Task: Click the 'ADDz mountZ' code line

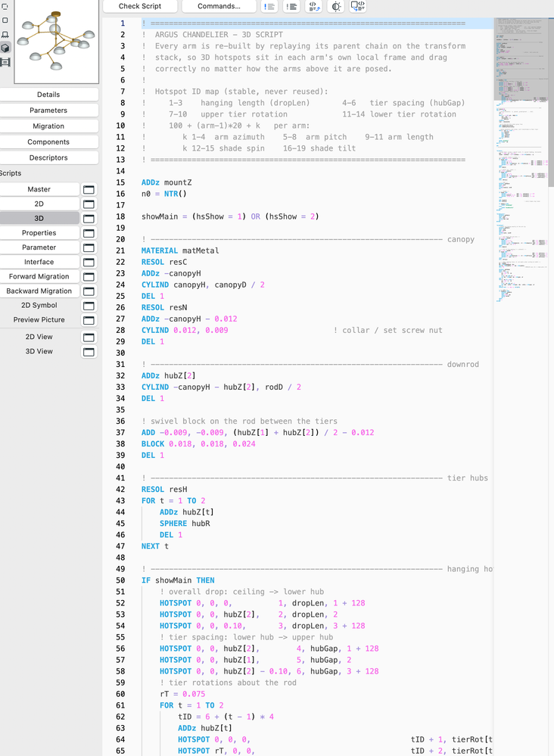Action: [167, 182]
